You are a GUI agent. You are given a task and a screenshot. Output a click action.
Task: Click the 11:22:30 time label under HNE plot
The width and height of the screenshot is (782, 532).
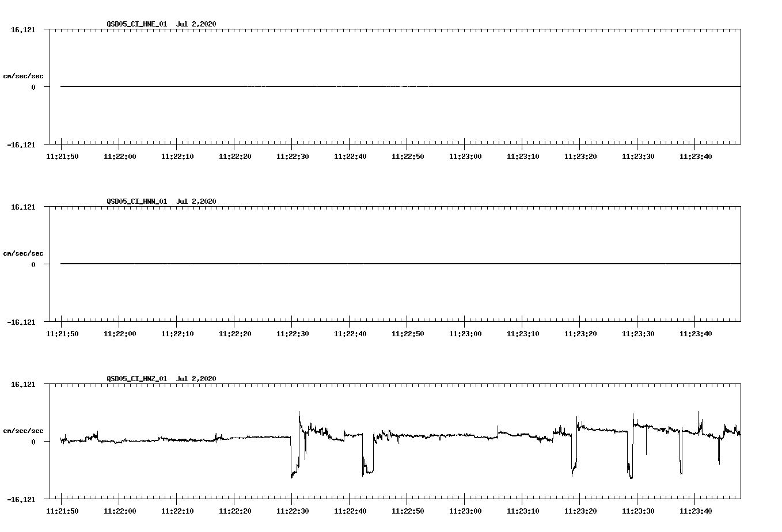(x=293, y=157)
